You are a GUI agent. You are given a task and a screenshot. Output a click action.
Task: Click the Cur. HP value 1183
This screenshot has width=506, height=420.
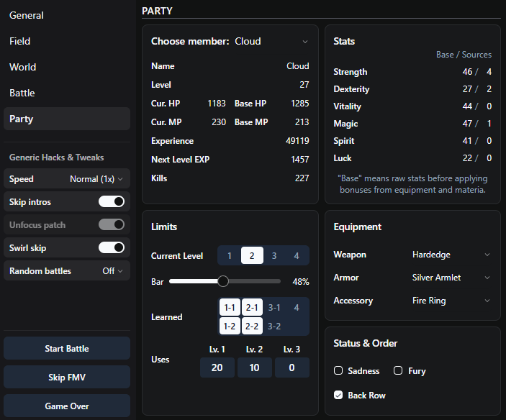coord(216,104)
